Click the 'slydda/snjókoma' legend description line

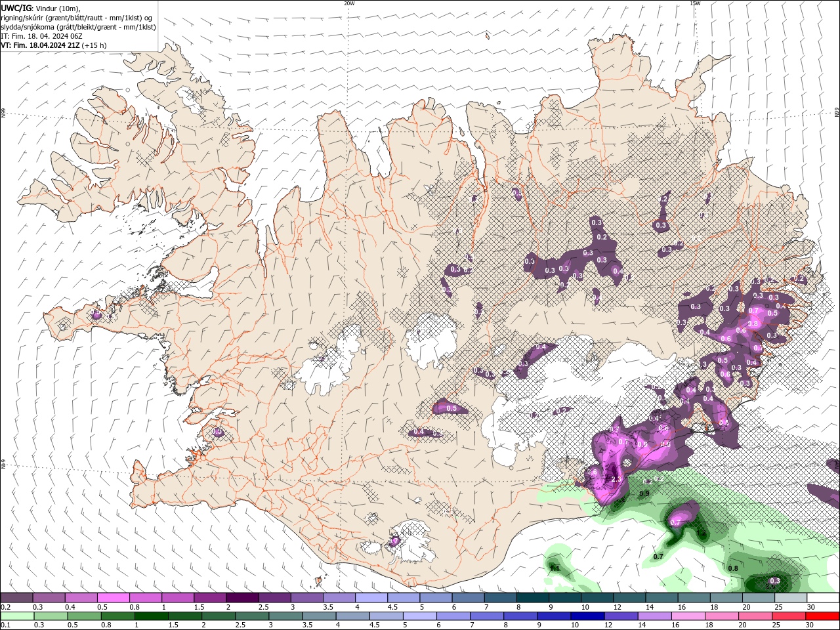tap(78, 27)
